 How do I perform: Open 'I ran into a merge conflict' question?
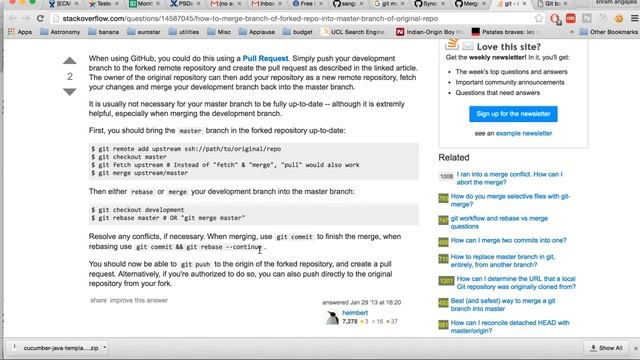pos(509,178)
